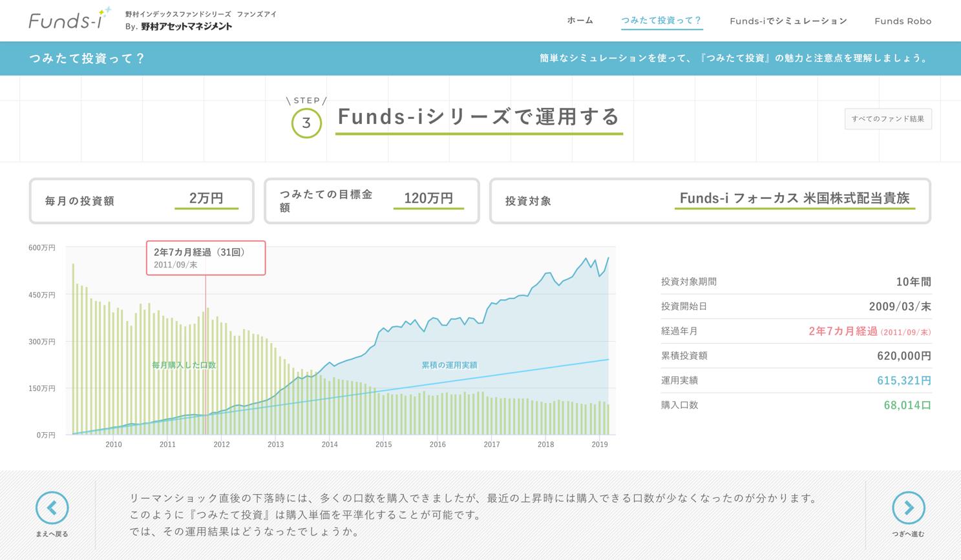Choose fund Funds-i フォーカス 米国株式配当貴族

794,199
